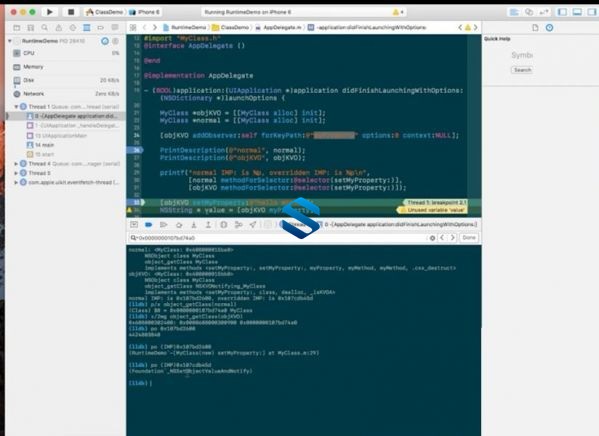Screen dimensions: 599x436
Task: Toggle the breakpoint on line 26
Action: pyautogui.click(x=135, y=150)
